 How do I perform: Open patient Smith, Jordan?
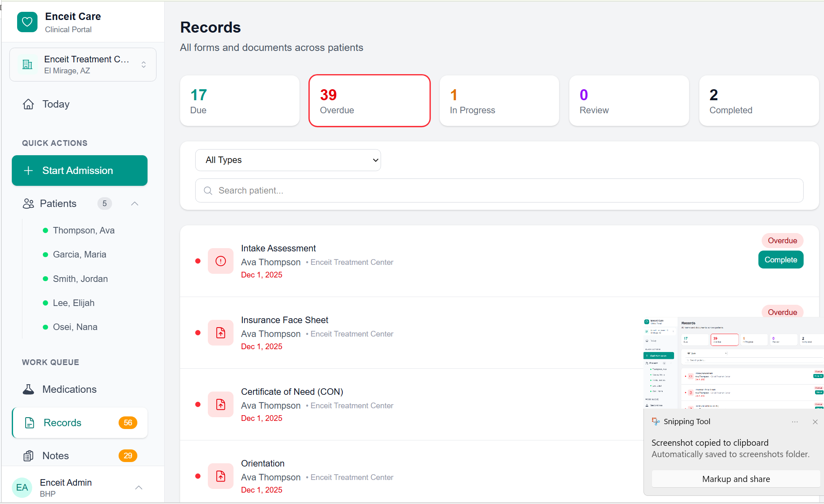click(x=80, y=279)
